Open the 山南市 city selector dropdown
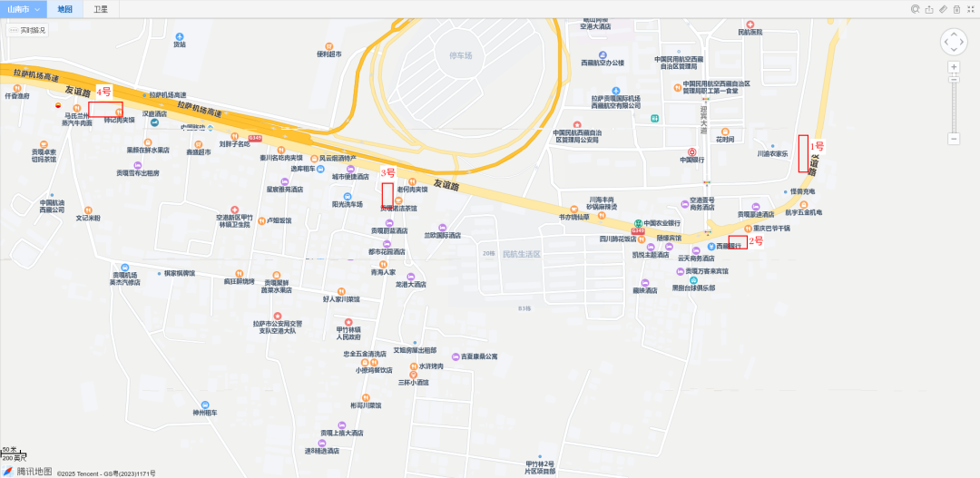The image size is (980, 478). click(x=23, y=9)
